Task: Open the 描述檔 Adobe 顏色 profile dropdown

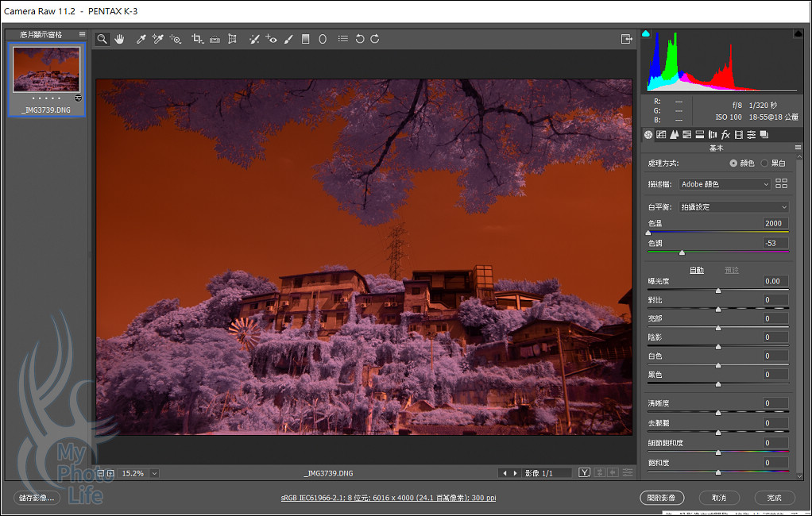Action: point(725,184)
